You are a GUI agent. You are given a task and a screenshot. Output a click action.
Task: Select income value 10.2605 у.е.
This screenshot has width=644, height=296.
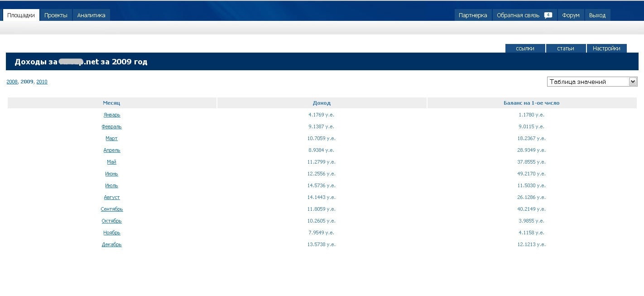coord(322,221)
